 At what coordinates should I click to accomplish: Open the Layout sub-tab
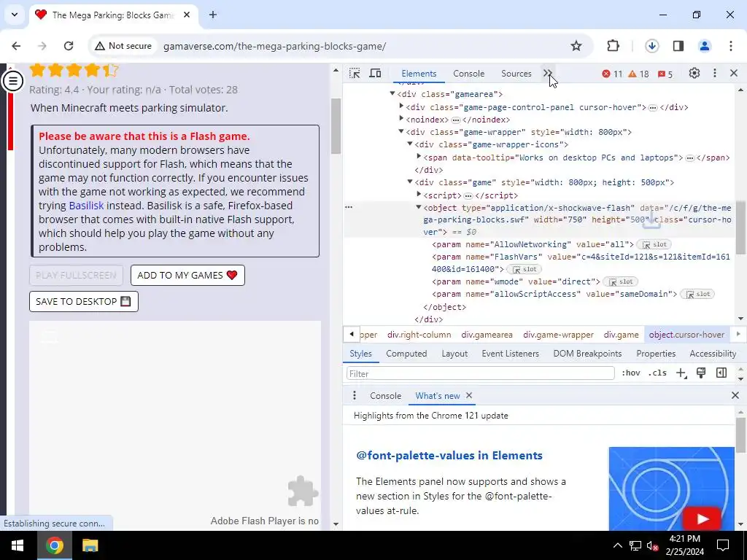(454, 354)
